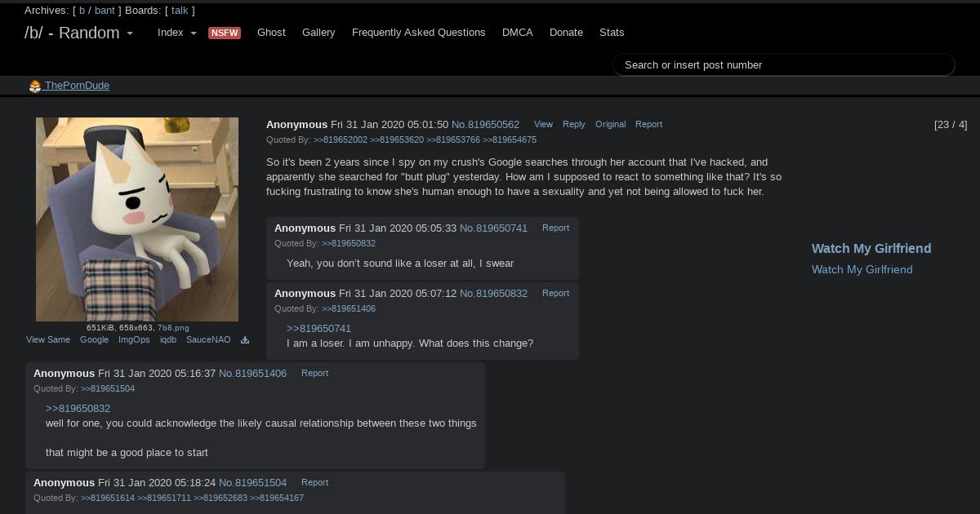The width and height of the screenshot is (980, 514).
Task: Click ThePornDude link
Action: pos(77,86)
